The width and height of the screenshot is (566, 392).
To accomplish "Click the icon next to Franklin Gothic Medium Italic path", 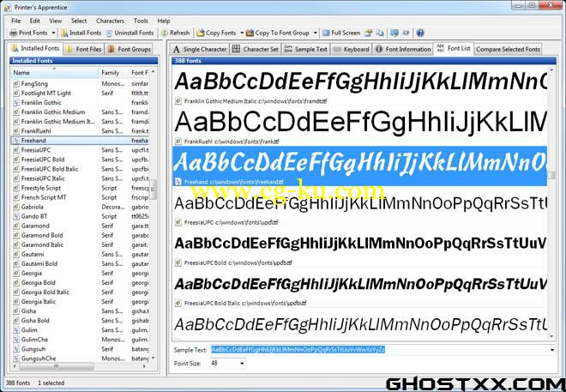I will click(178, 101).
